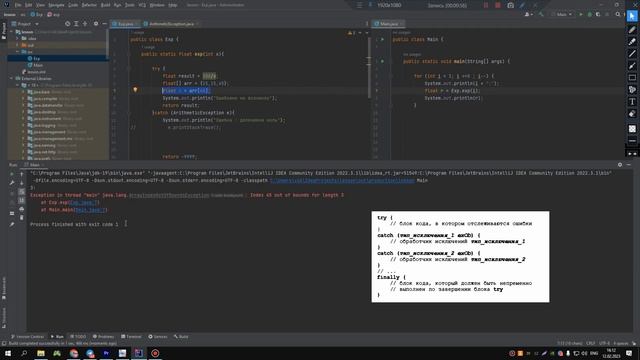Select the marker highlighter tool
The height and width of the screenshot is (360, 640).
click(632, 42)
